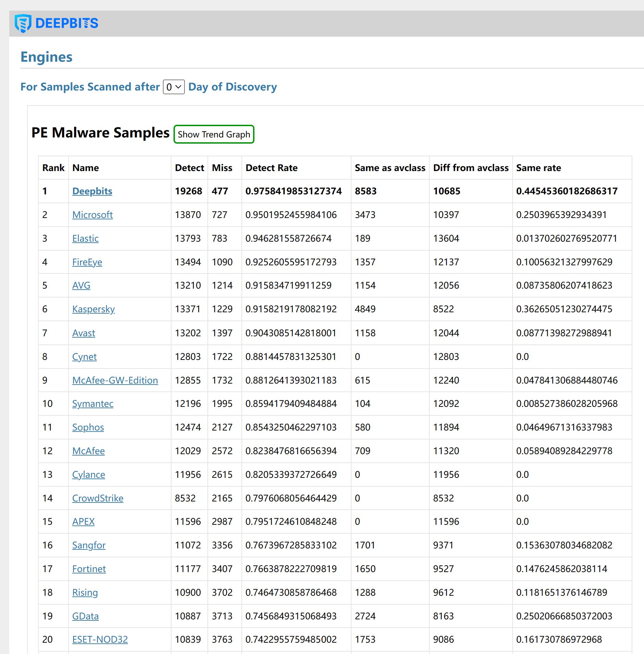The image size is (644, 654).
Task: Click the Engines page heading
Action: tap(47, 57)
